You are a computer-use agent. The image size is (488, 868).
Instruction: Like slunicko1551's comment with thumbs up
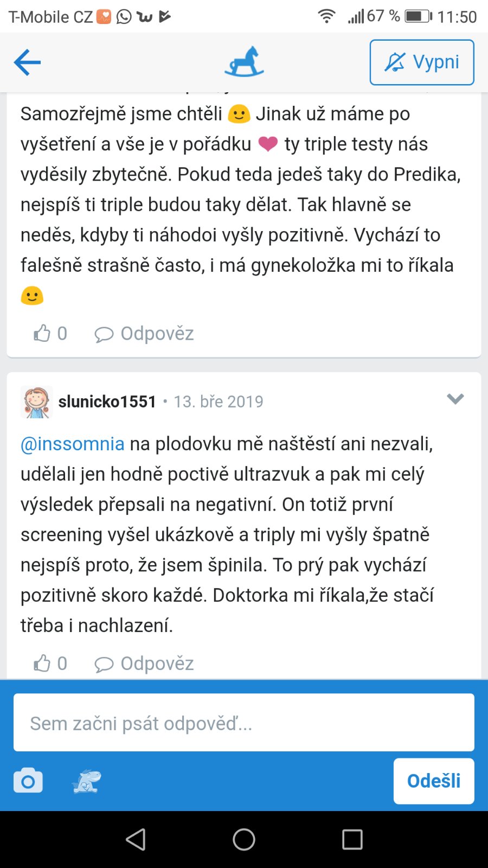[42, 663]
